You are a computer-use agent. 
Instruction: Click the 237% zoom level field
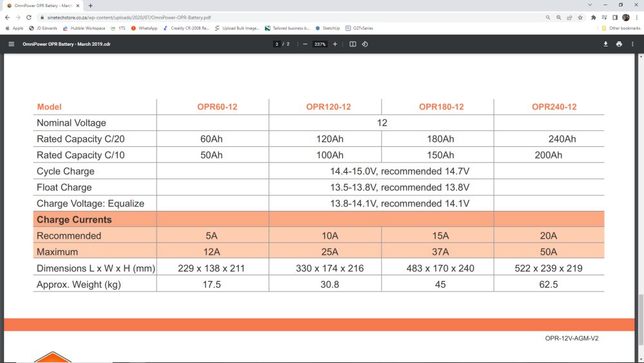tap(320, 44)
